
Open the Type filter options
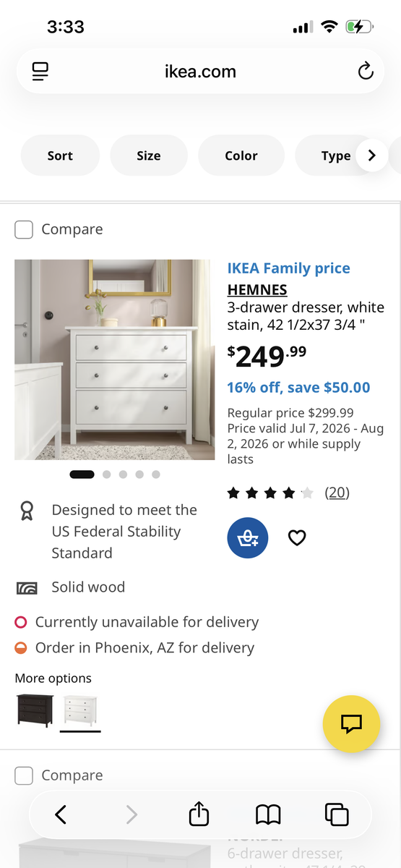point(336,156)
